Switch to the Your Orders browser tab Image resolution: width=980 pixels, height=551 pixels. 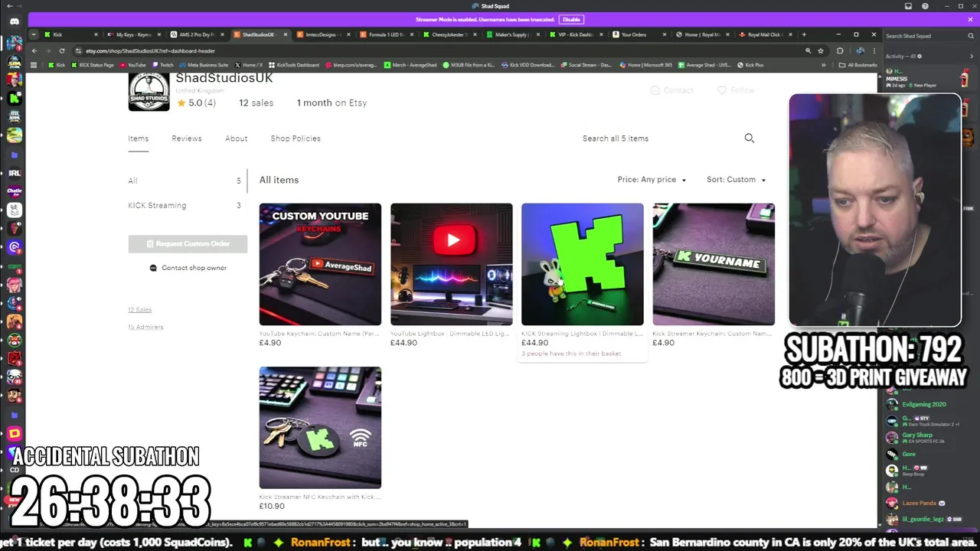coord(638,34)
